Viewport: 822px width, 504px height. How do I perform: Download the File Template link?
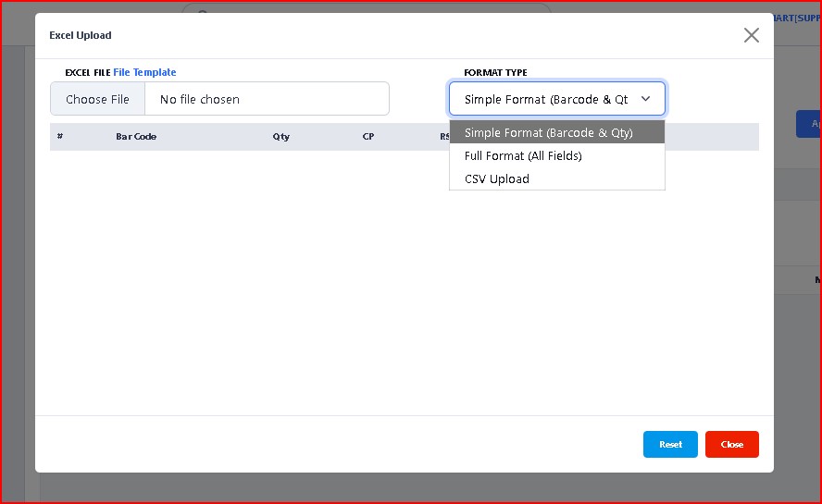(x=144, y=72)
